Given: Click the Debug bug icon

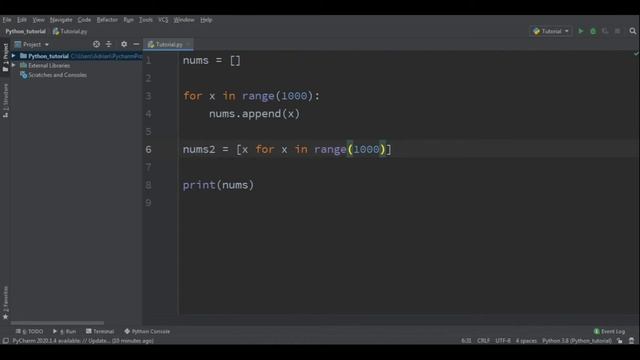Looking at the screenshot, I should 593,31.
